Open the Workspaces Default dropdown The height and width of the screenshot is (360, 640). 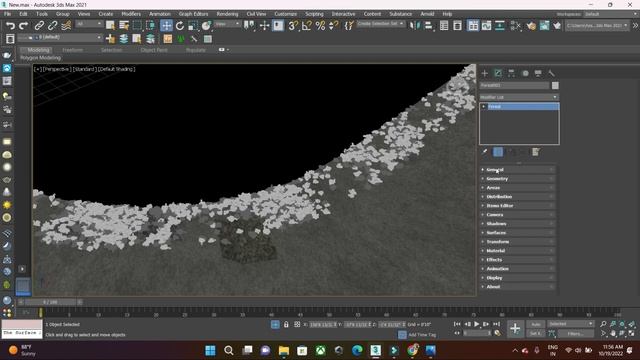click(x=610, y=14)
